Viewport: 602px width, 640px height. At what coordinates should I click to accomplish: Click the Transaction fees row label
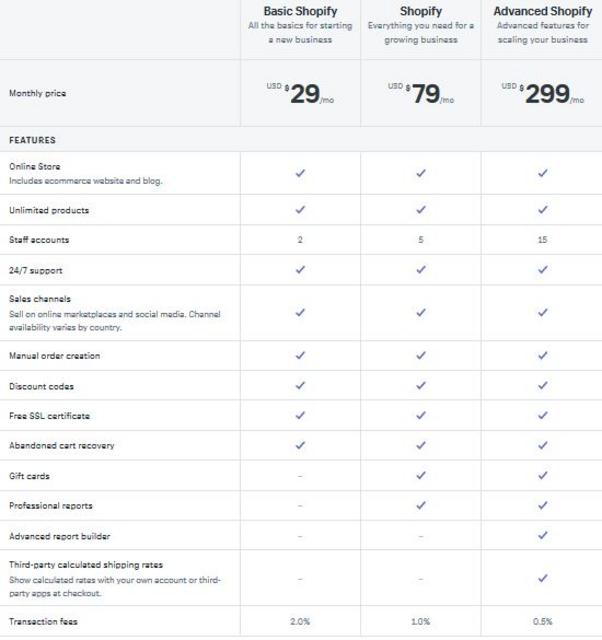tap(43, 622)
